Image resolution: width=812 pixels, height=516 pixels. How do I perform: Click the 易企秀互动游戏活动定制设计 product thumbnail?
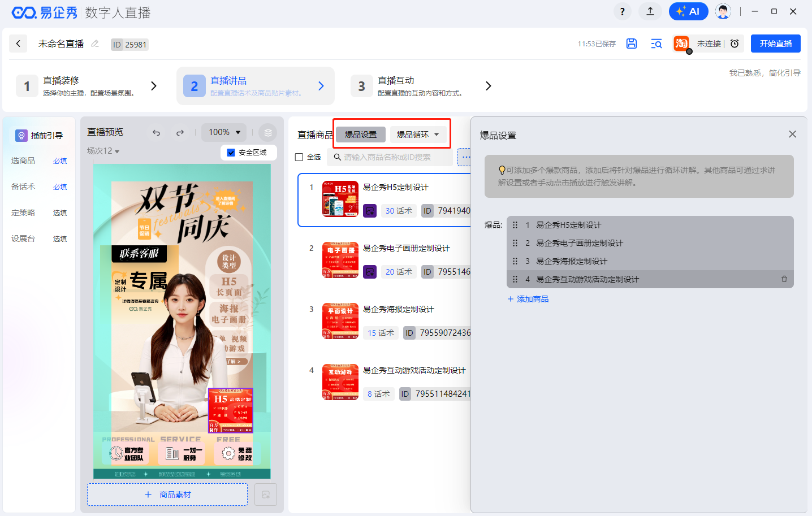(340, 382)
